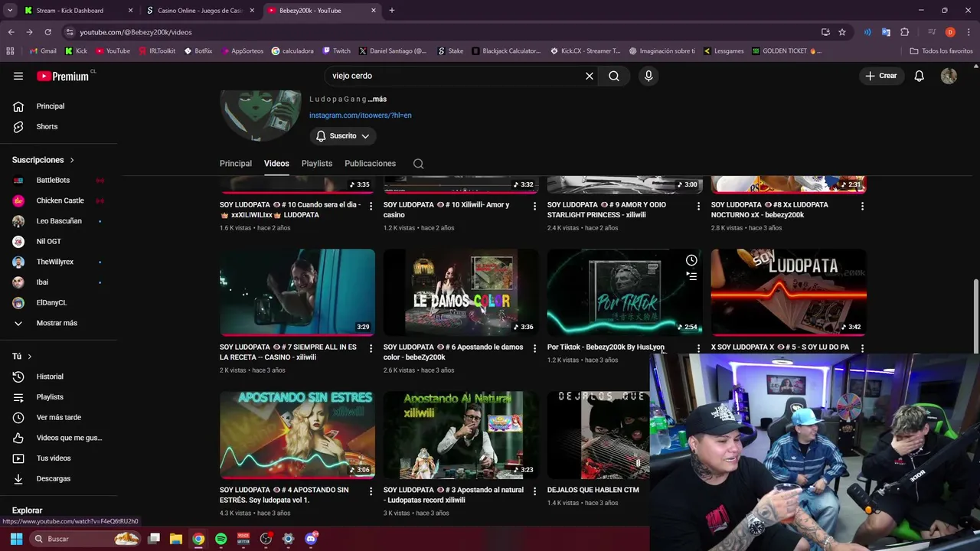Expand 'Mostrar más' subscriptions list
980x551 pixels.
[x=58, y=323]
